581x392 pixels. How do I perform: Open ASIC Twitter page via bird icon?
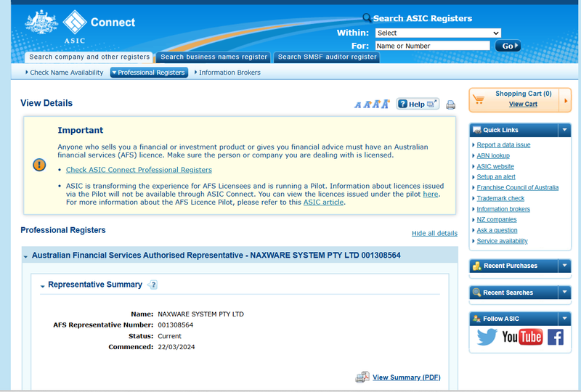[487, 337]
